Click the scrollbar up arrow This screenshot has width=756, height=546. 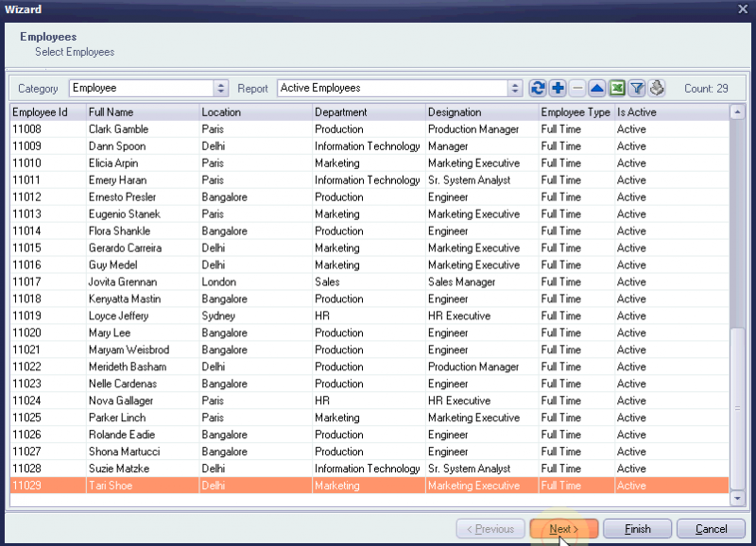pos(737,112)
